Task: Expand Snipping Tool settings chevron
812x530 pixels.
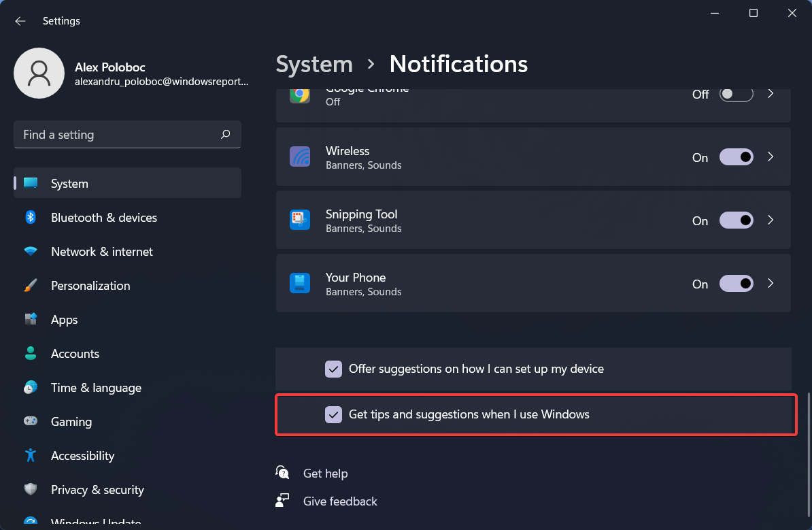Action: 771,220
